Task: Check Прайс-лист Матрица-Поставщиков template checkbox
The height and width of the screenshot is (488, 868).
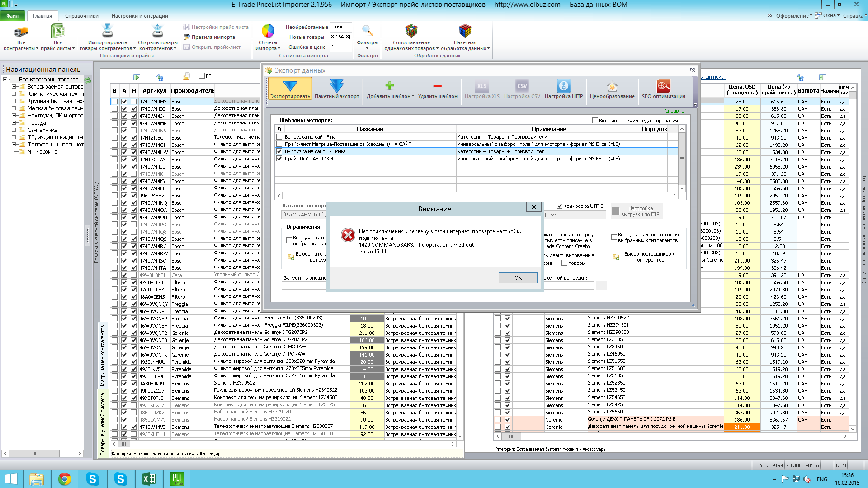Action: (279, 144)
